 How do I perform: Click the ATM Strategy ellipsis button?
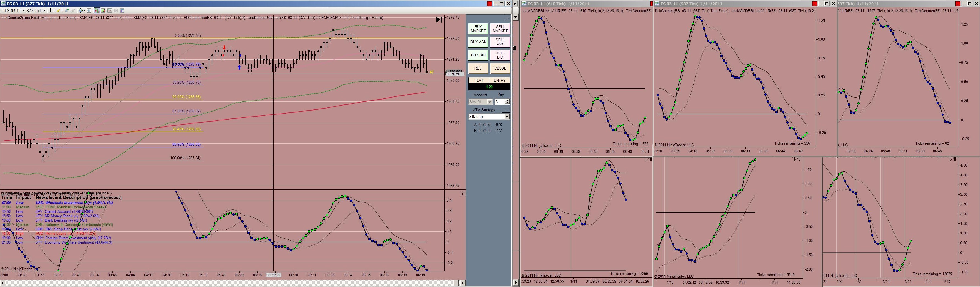click(x=506, y=110)
